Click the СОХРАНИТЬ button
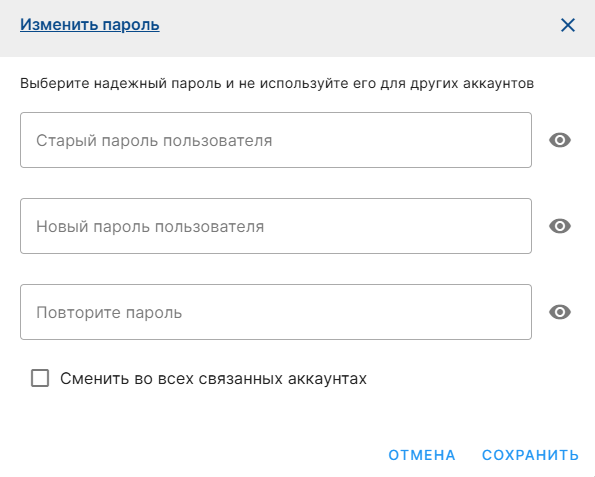595x477 pixels. (530, 455)
